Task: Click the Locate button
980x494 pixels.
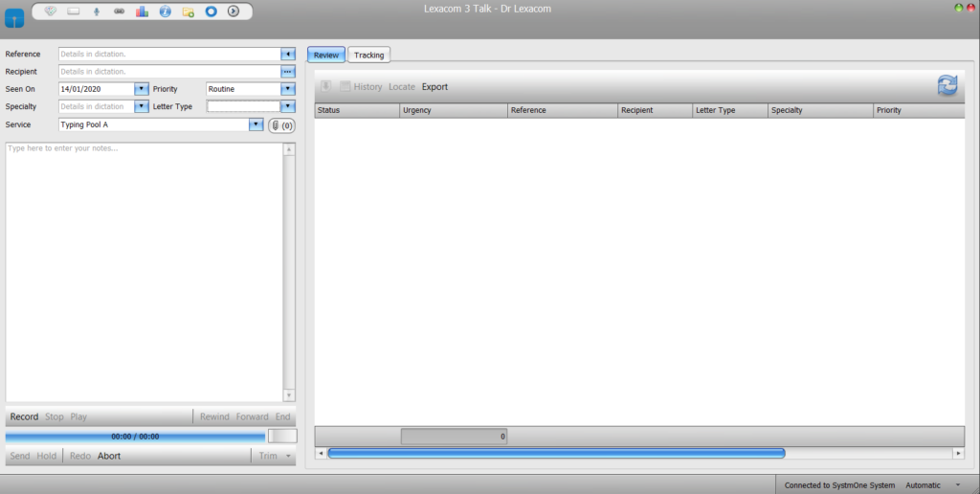Action: 402,87
